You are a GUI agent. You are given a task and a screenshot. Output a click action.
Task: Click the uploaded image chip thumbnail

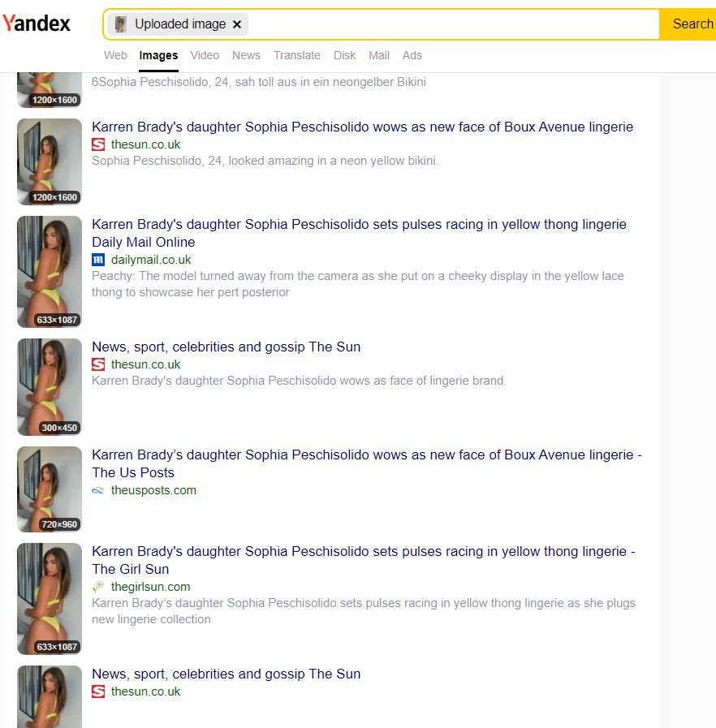[120, 24]
